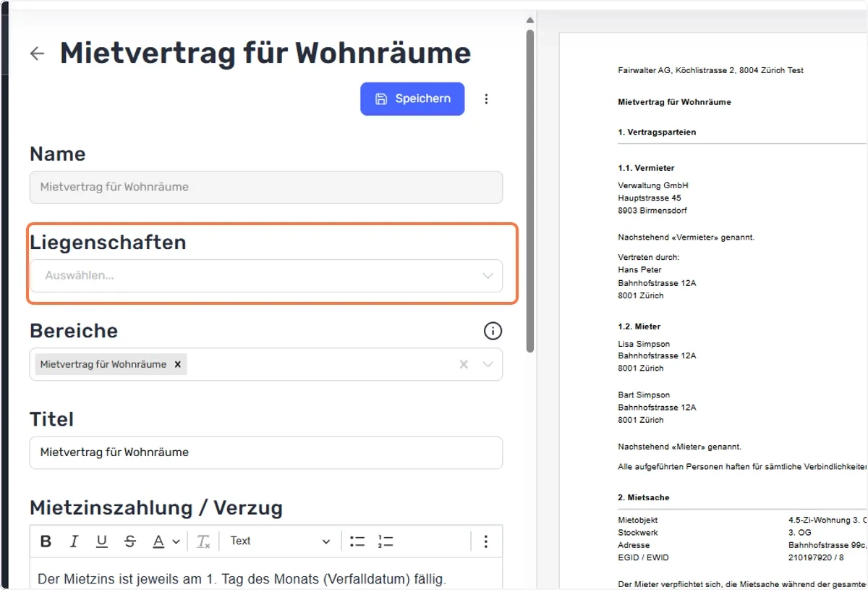Clear text formatting in editor

click(x=203, y=541)
